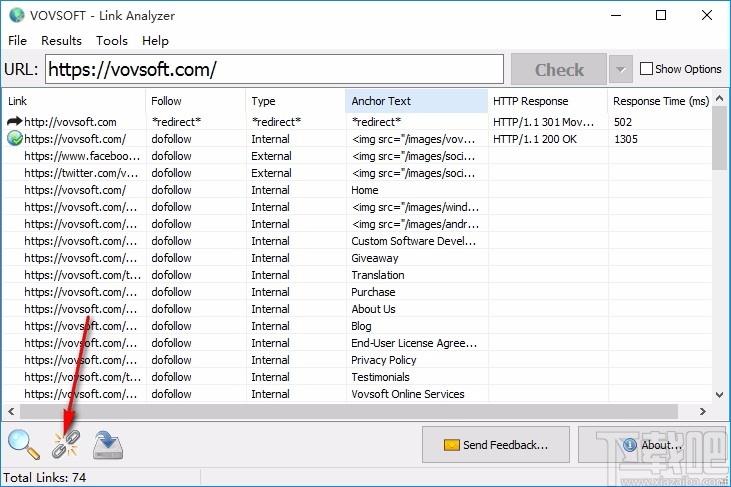
Task: Sort by the Type column header
Action: [x=296, y=101]
